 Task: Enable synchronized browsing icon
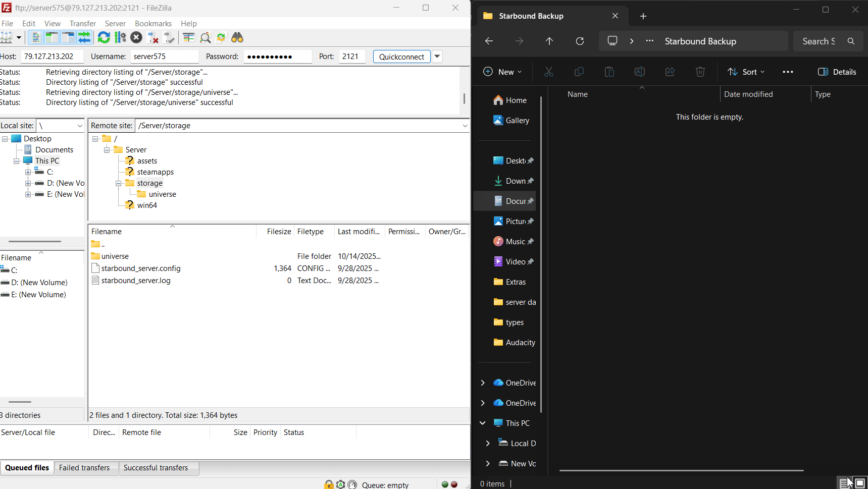pos(221,38)
